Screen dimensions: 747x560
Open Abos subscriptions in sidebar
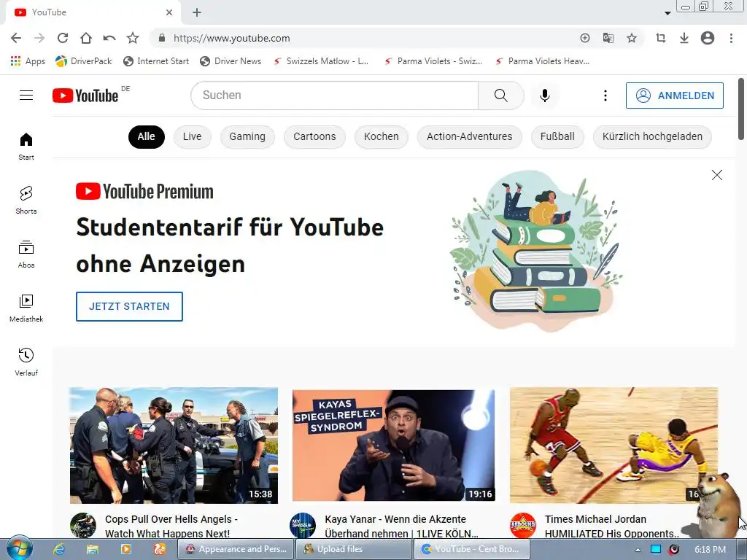tap(26, 254)
